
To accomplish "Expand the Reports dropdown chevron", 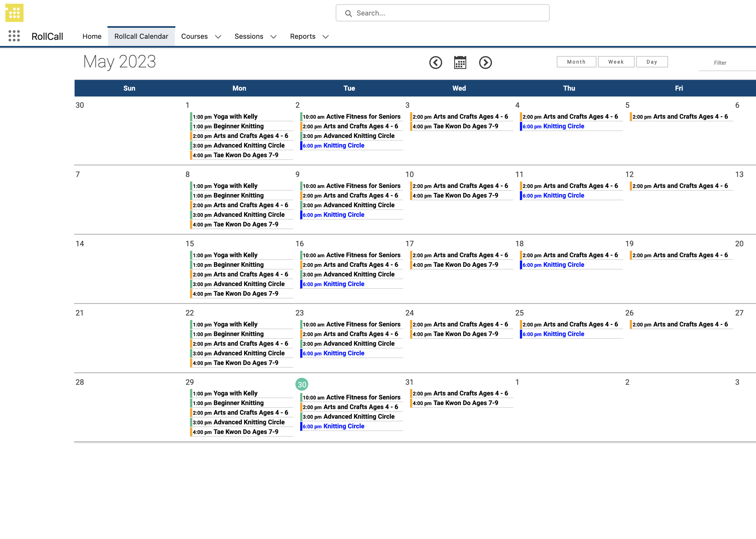I will pyautogui.click(x=325, y=37).
